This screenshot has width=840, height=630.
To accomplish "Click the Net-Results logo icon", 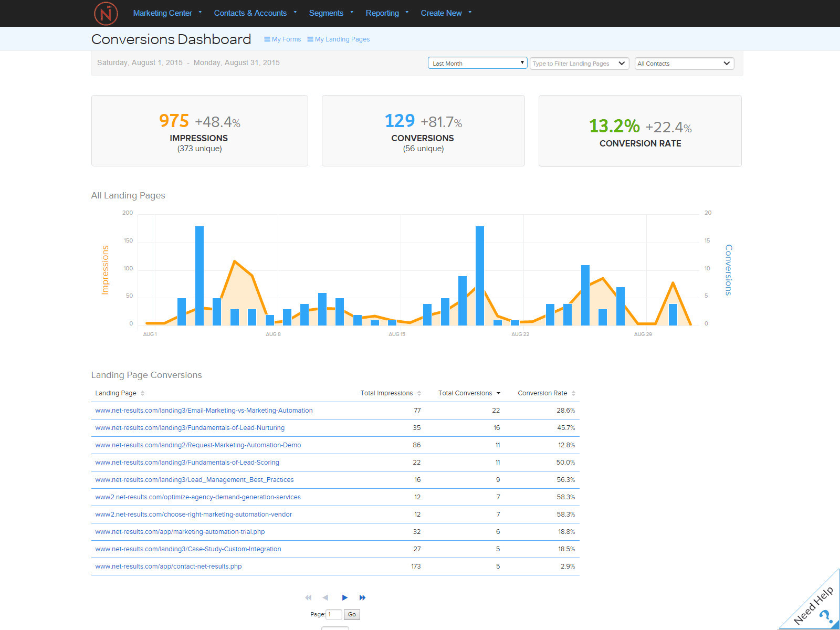I will click(106, 14).
